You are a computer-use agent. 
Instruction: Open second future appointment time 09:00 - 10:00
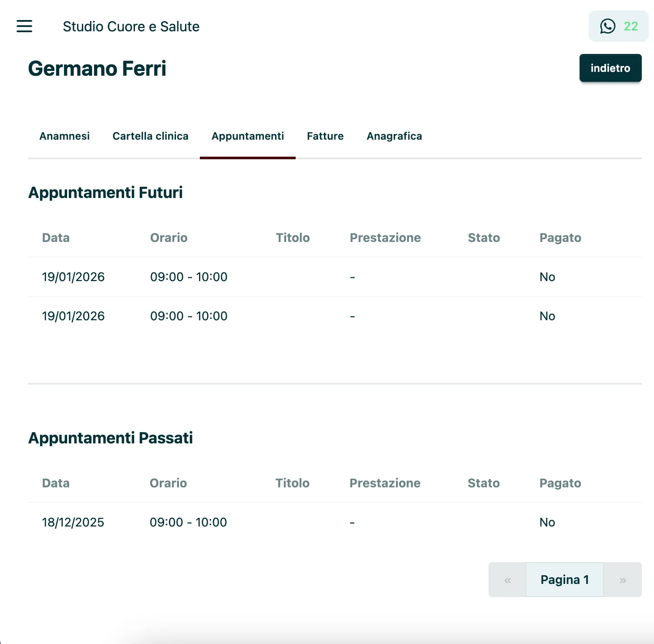click(x=189, y=316)
